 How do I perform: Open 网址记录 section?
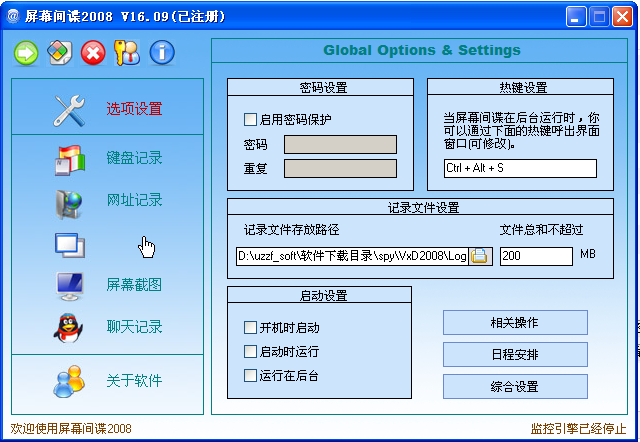(134, 200)
